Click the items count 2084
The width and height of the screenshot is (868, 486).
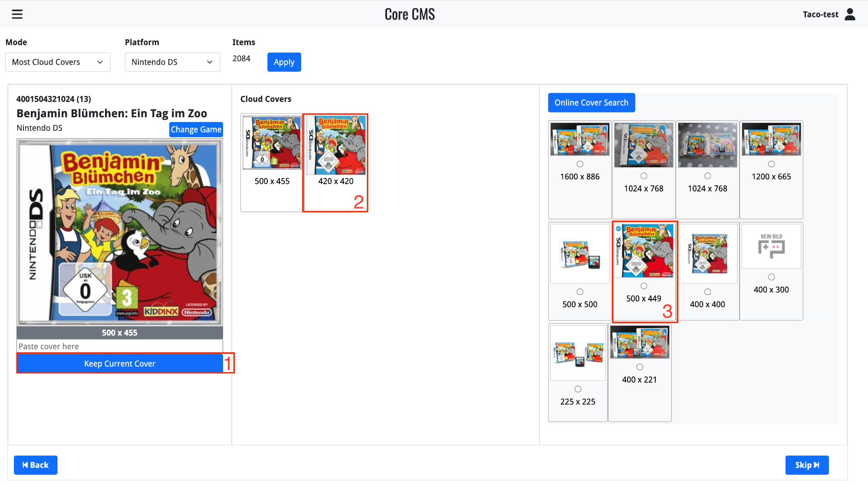coord(241,58)
